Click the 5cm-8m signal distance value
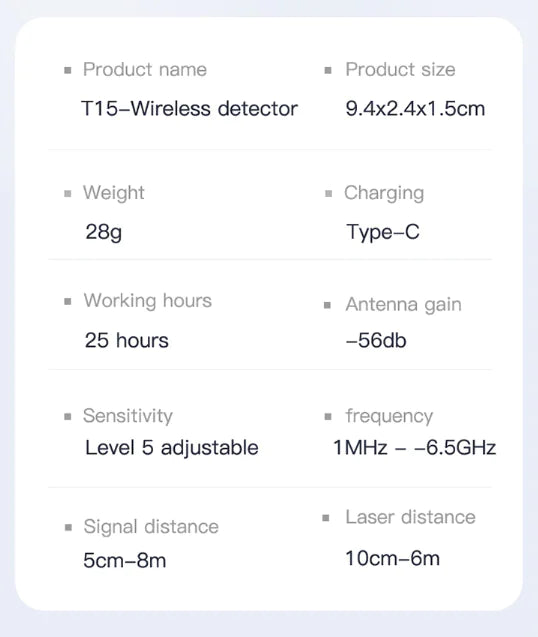The height and width of the screenshot is (637, 538). [x=125, y=561]
